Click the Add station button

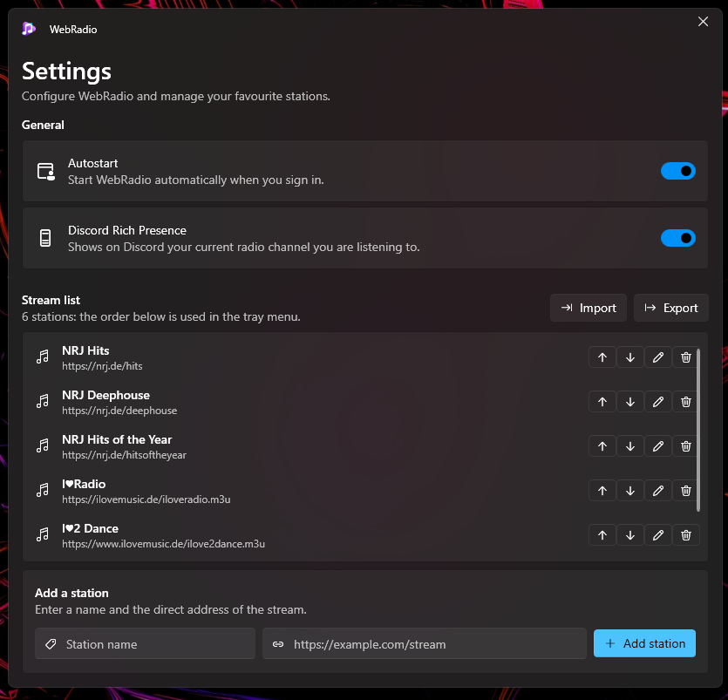coord(644,643)
